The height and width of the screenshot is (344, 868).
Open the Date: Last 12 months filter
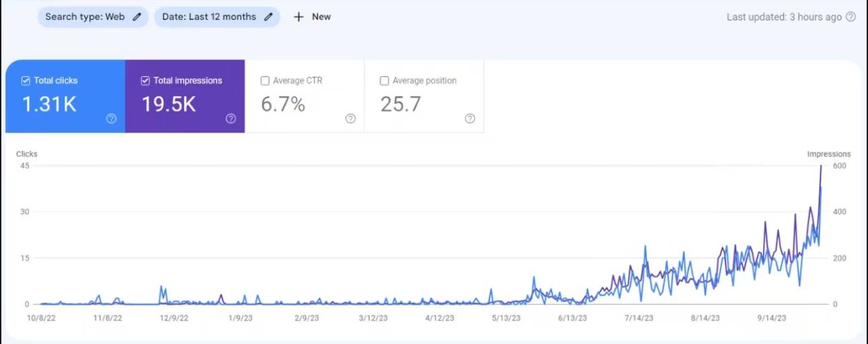[217, 17]
